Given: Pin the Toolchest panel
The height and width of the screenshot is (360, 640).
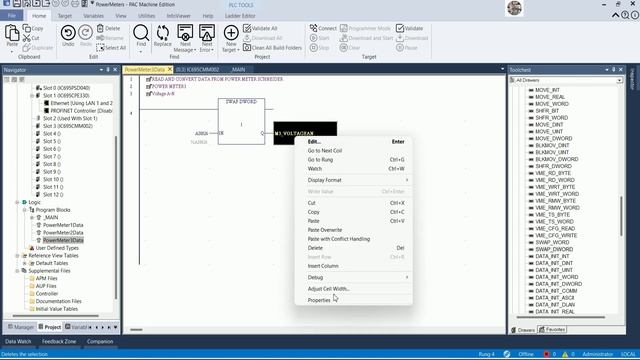Looking at the screenshot, I should (613, 70).
